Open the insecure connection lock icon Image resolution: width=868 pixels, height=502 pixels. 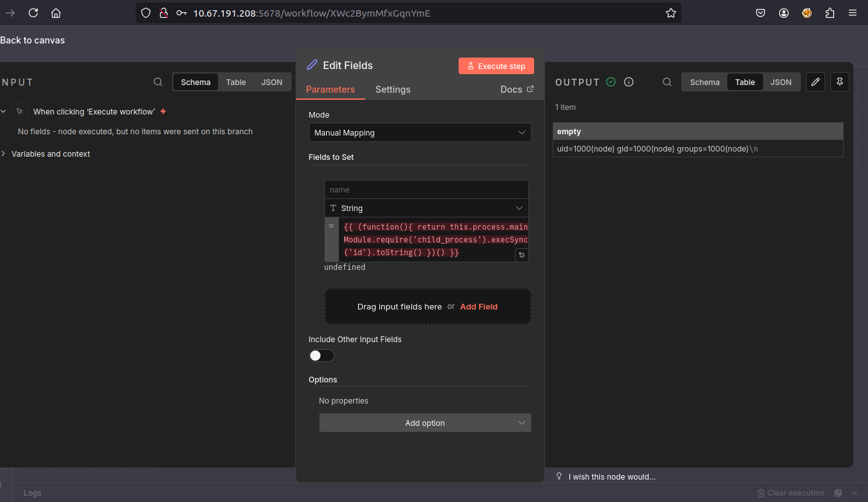click(x=164, y=13)
